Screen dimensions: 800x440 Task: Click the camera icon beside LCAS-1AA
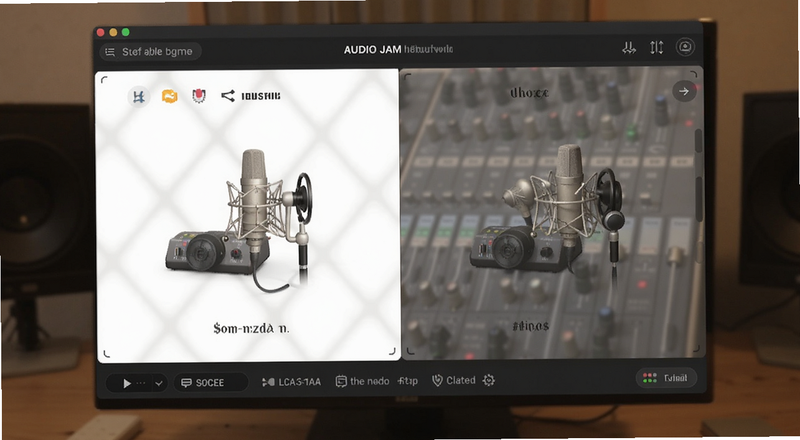(268, 382)
